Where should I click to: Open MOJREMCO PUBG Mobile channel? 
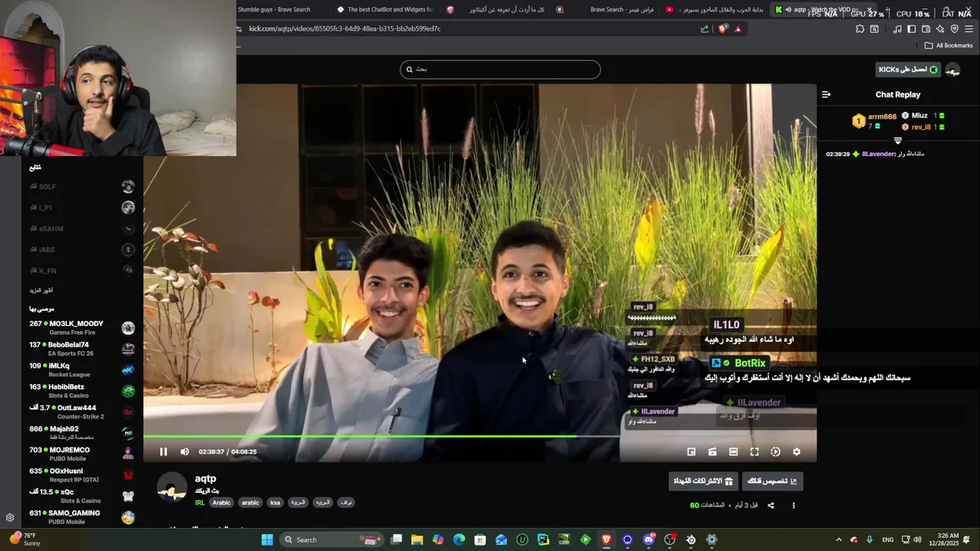pos(82,454)
